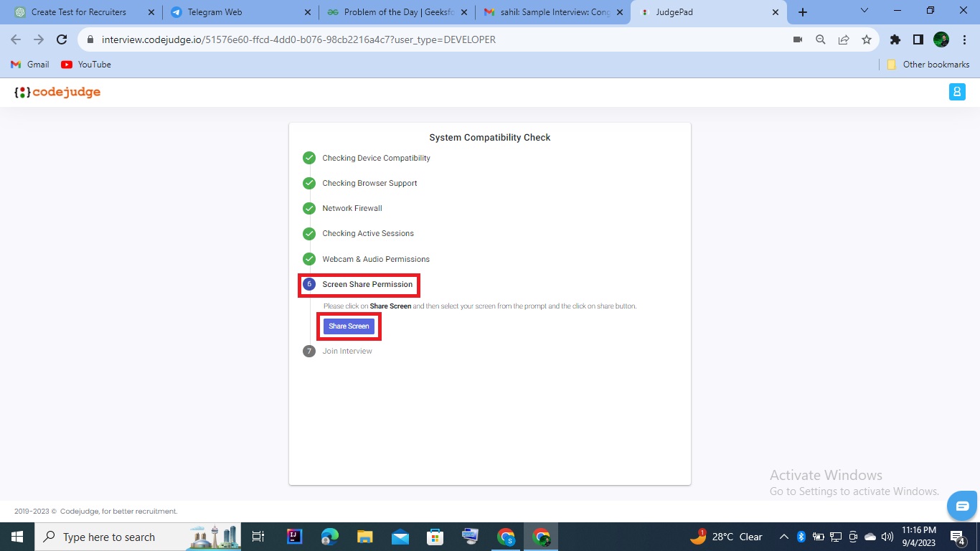Image resolution: width=980 pixels, height=551 pixels.
Task: Click the share page icon in address bar
Action: (x=844, y=39)
